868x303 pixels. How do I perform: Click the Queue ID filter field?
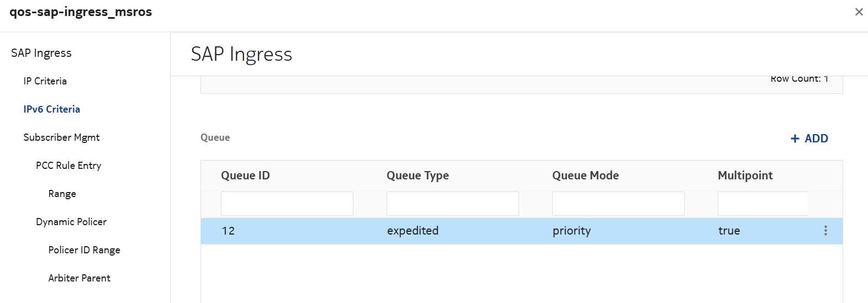click(x=287, y=204)
